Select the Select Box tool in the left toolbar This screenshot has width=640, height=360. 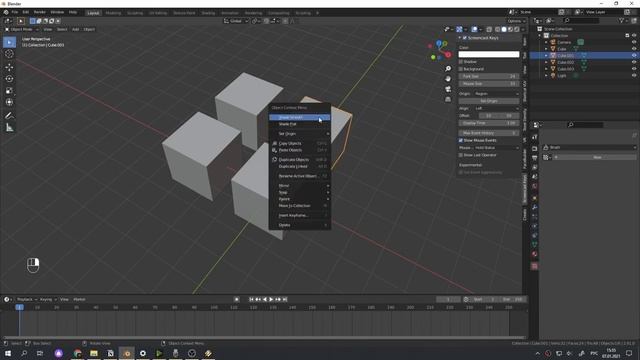coord(9,42)
